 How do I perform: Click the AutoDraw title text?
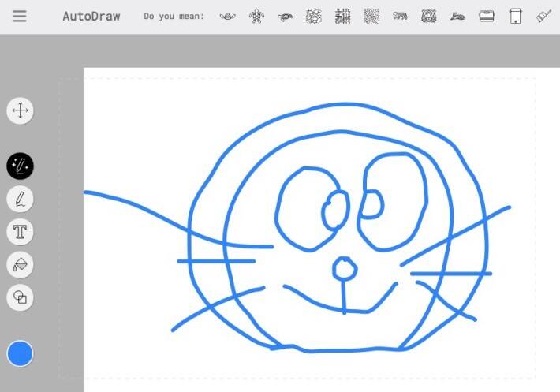pyautogui.click(x=91, y=16)
